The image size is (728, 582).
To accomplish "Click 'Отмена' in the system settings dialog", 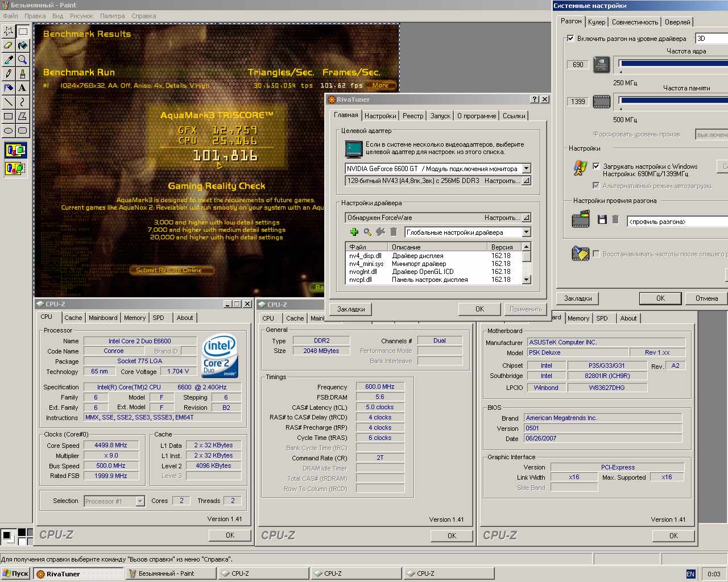I will click(x=706, y=298).
